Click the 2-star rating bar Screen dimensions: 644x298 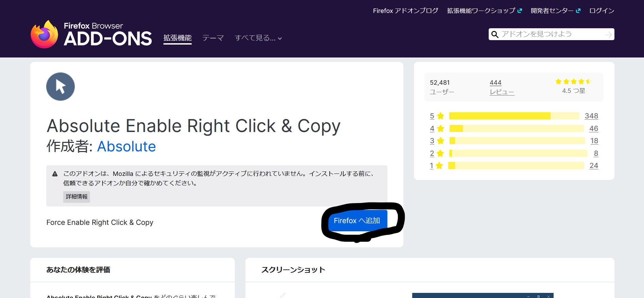pyautogui.click(x=518, y=153)
